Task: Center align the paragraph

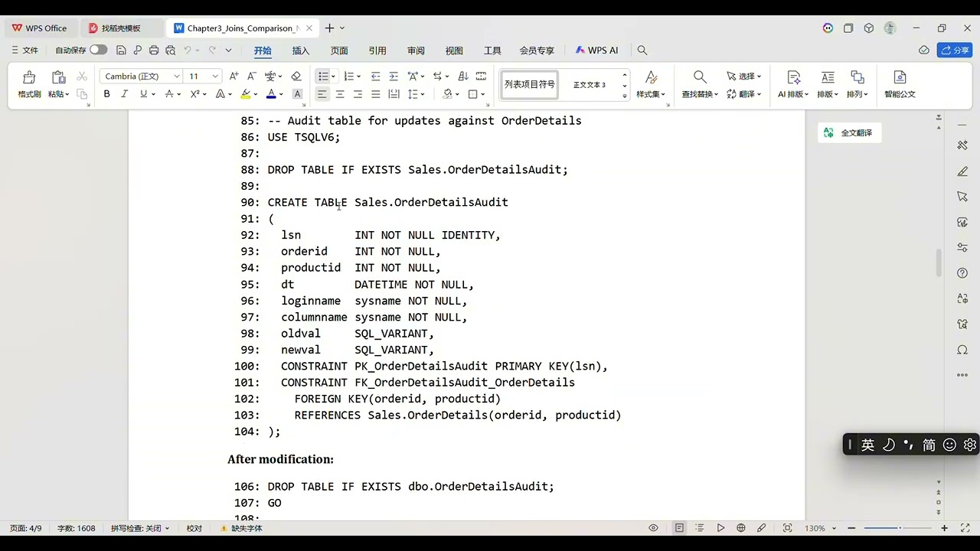Action: coord(340,94)
